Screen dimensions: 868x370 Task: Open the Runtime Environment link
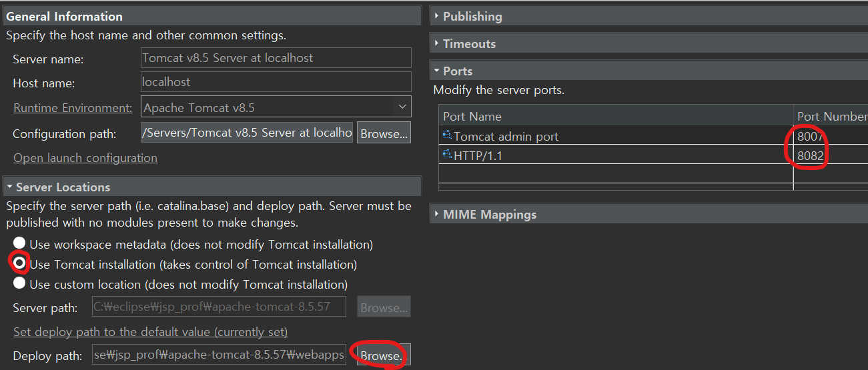[73, 107]
